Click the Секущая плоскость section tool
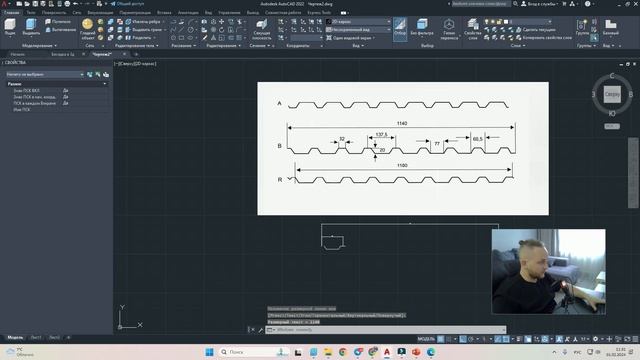The height and width of the screenshot is (360, 640). coord(262,29)
